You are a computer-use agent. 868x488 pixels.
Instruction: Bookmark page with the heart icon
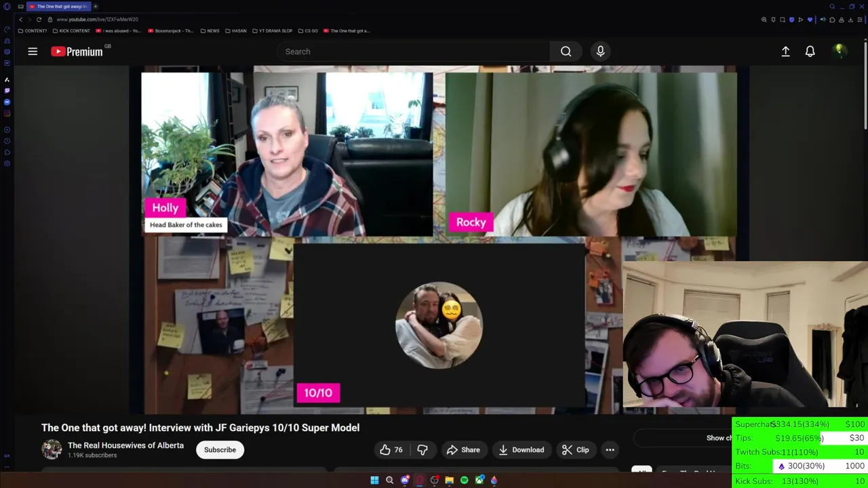tap(810, 20)
